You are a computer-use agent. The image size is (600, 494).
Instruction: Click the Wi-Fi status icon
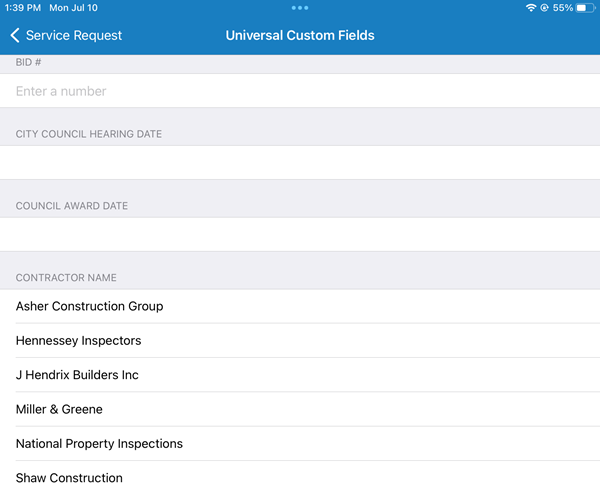(x=530, y=7)
